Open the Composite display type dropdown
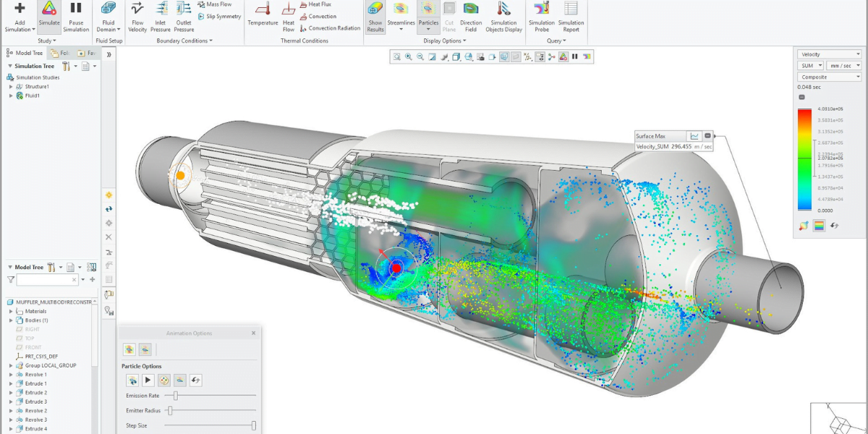Image resolution: width=868 pixels, height=434 pixels. click(x=829, y=77)
